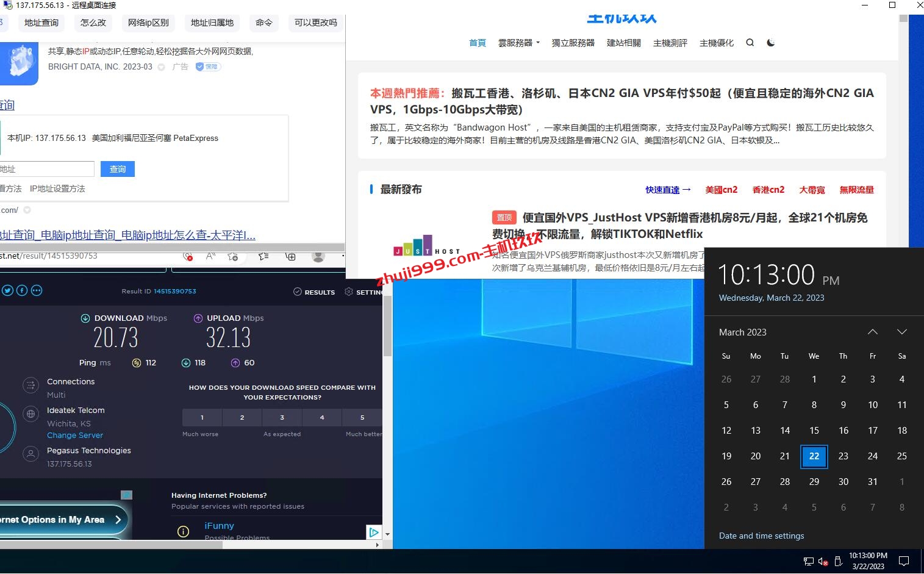
Task: Click the 太平洋 ip地址查询 search result link
Action: (x=127, y=235)
